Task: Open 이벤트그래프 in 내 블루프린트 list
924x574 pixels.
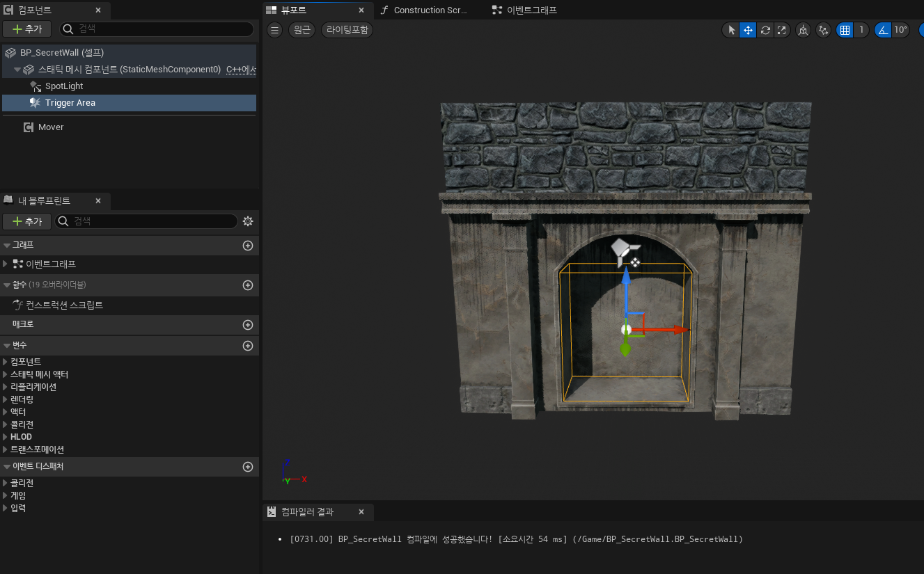Action: 51,264
